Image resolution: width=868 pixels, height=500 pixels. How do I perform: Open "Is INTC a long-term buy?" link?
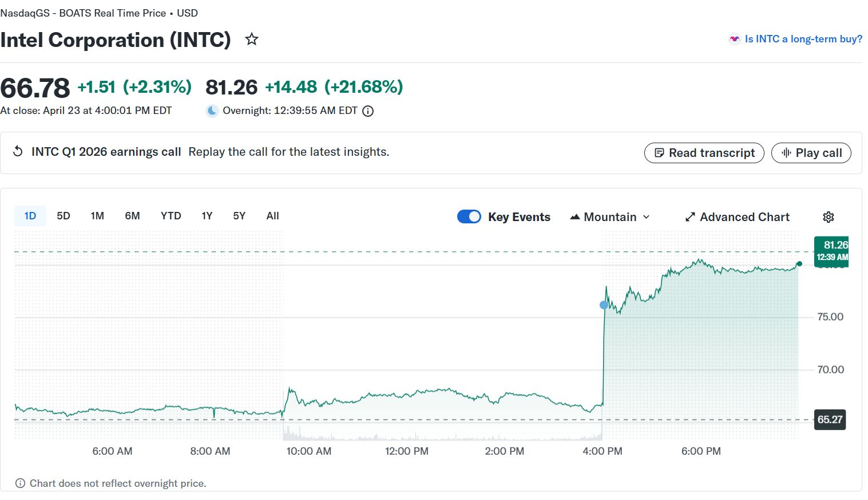coord(803,39)
